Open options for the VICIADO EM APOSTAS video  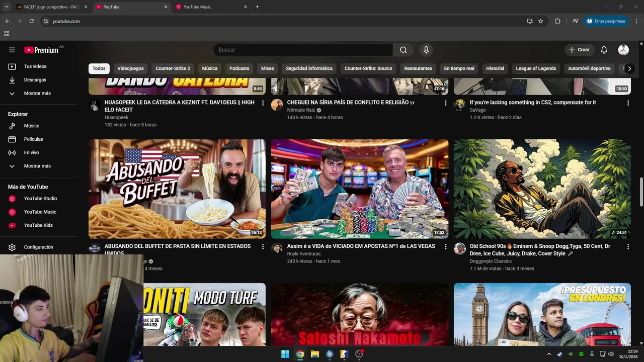(445, 247)
